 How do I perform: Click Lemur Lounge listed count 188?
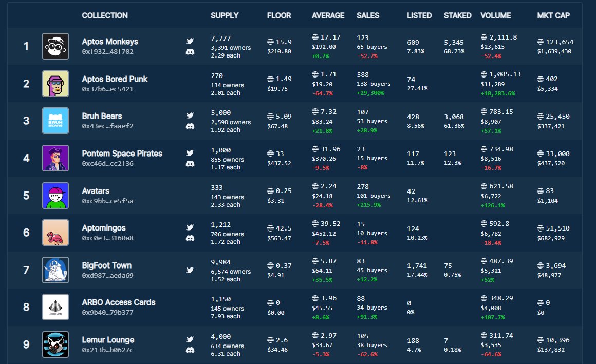(413, 341)
